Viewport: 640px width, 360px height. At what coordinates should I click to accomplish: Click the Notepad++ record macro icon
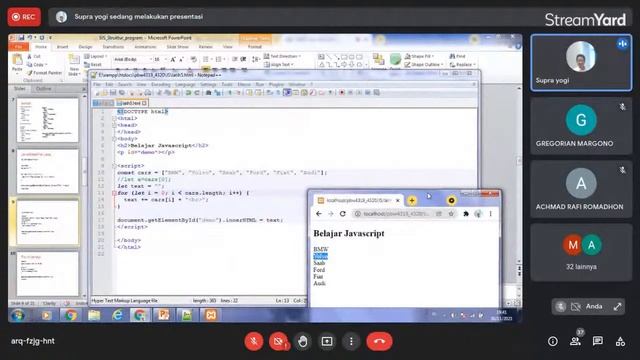coord(342,93)
